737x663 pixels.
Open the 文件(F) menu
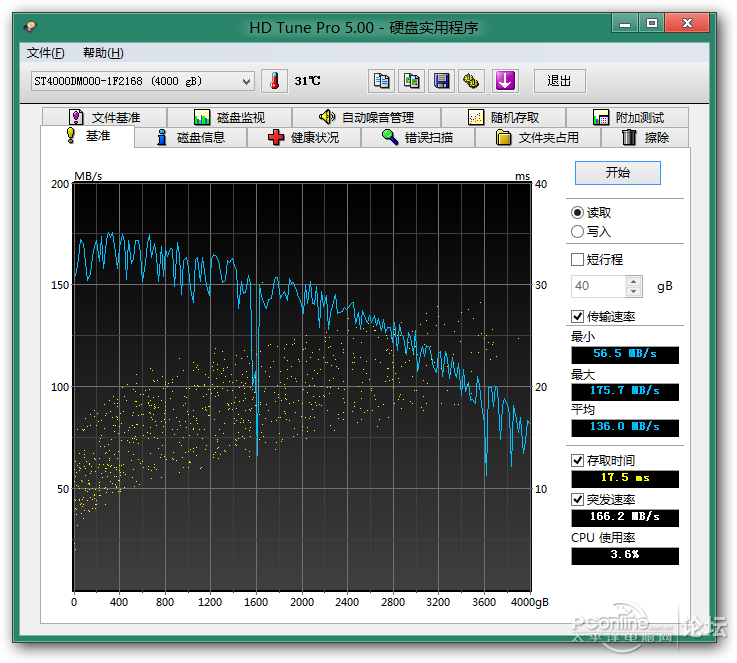(45, 53)
